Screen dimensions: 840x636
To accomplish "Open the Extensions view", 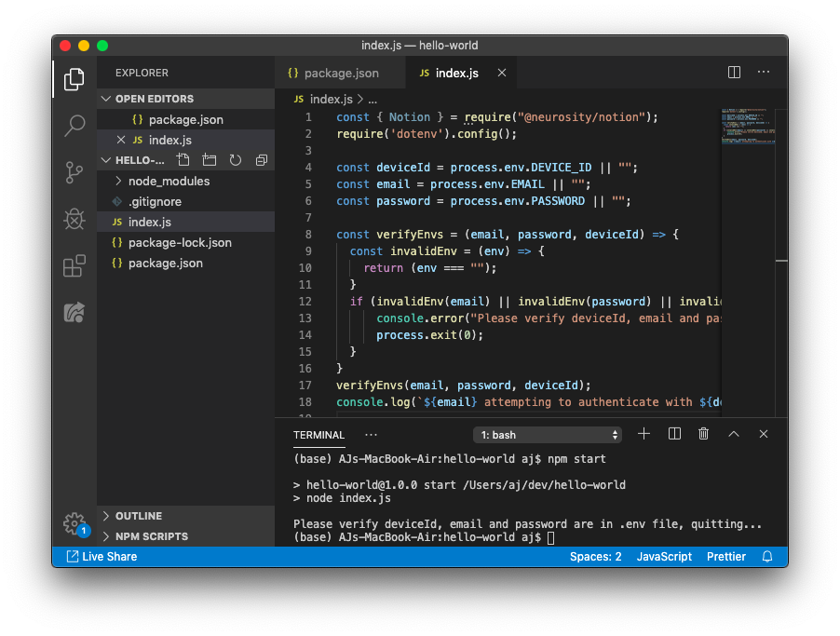I will [x=75, y=266].
